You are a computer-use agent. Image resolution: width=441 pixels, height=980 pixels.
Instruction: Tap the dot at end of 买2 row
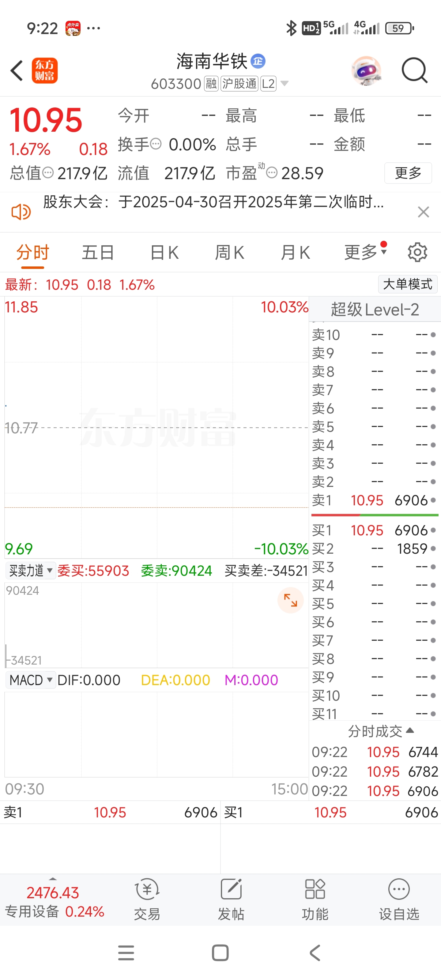pos(433,548)
